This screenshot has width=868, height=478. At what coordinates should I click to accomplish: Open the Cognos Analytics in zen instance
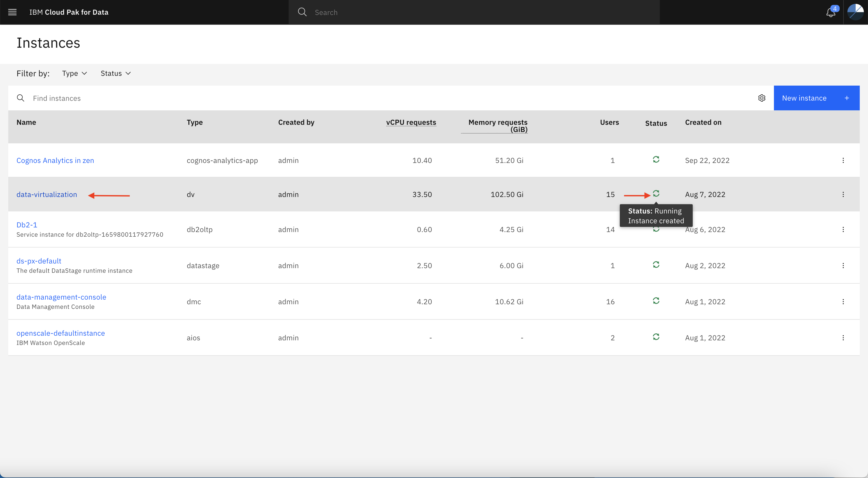[x=55, y=160]
